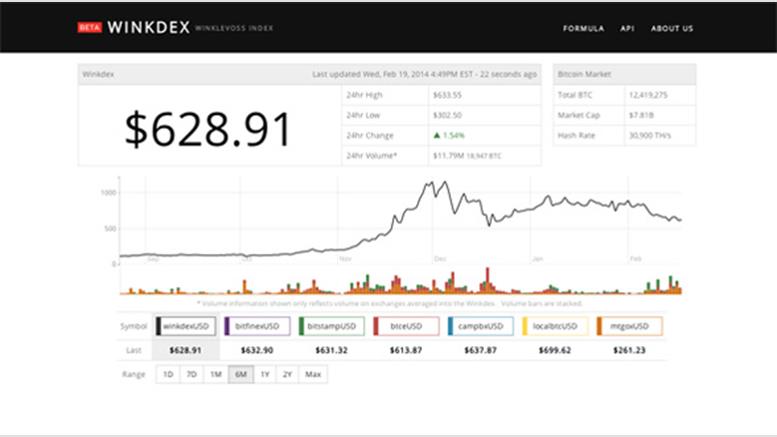The height and width of the screenshot is (437, 777).
Task: Set the range to 1D
Action: click(168, 374)
